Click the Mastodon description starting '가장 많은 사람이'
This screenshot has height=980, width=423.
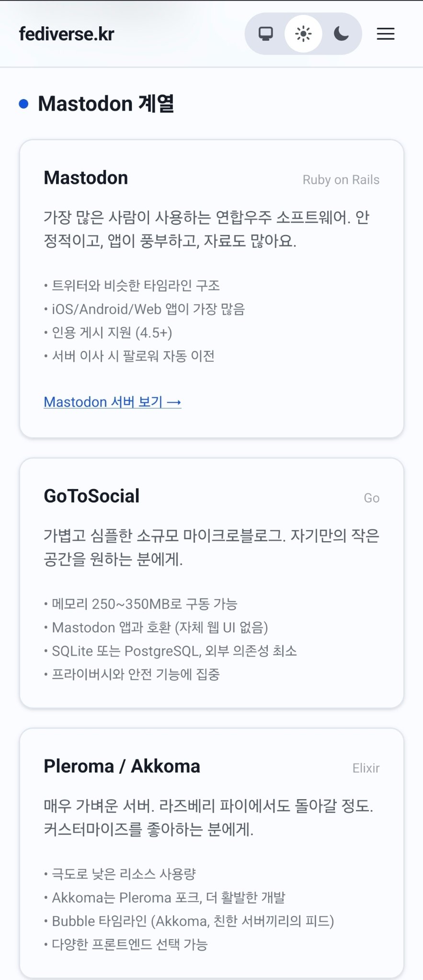(206, 229)
